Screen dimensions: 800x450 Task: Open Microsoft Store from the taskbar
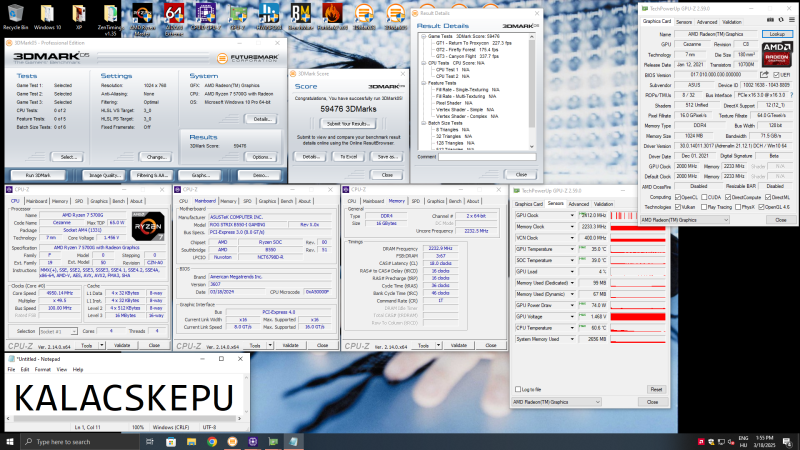(171, 442)
